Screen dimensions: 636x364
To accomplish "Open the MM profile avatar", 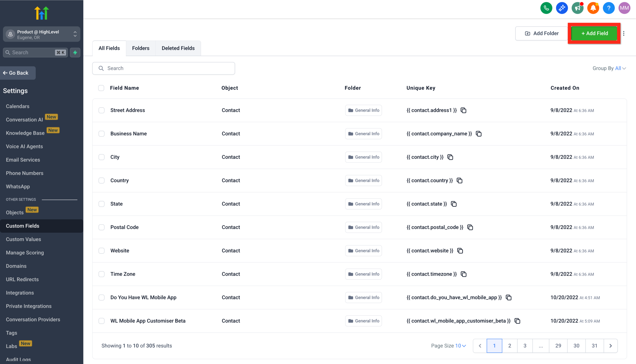I will coord(624,8).
